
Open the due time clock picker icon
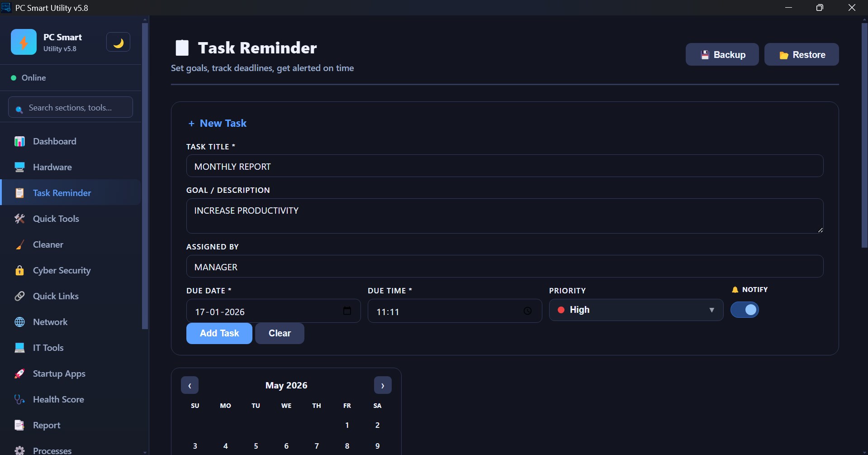click(527, 311)
